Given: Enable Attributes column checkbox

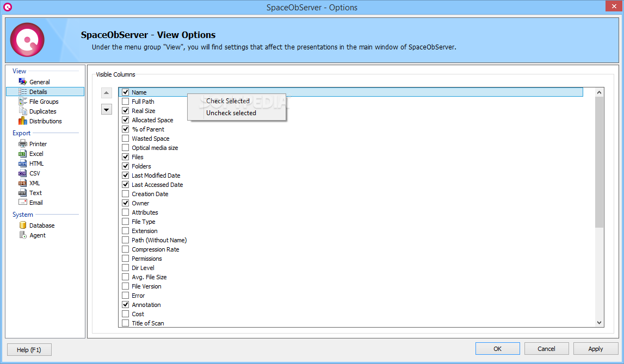Looking at the screenshot, I should click(125, 212).
